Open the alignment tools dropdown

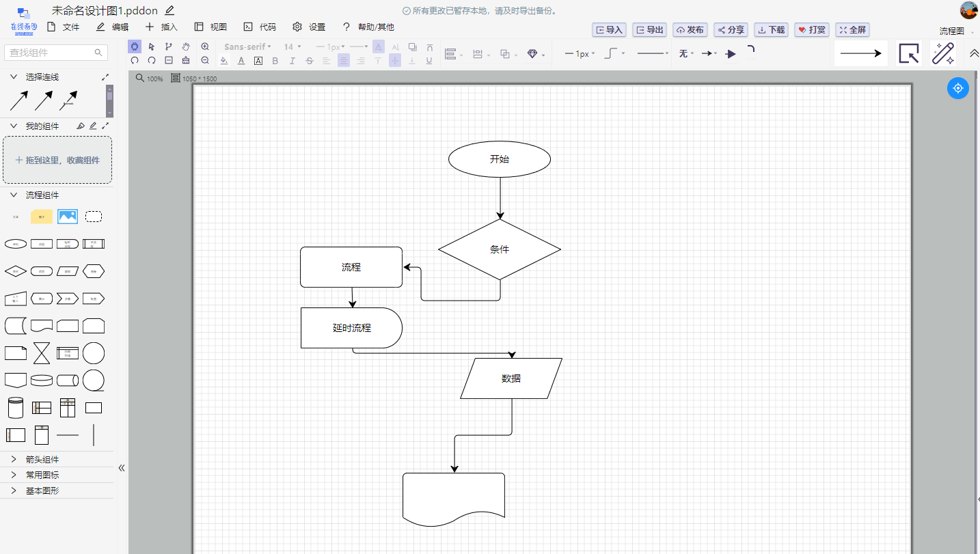pyautogui.click(x=454, y=54)
